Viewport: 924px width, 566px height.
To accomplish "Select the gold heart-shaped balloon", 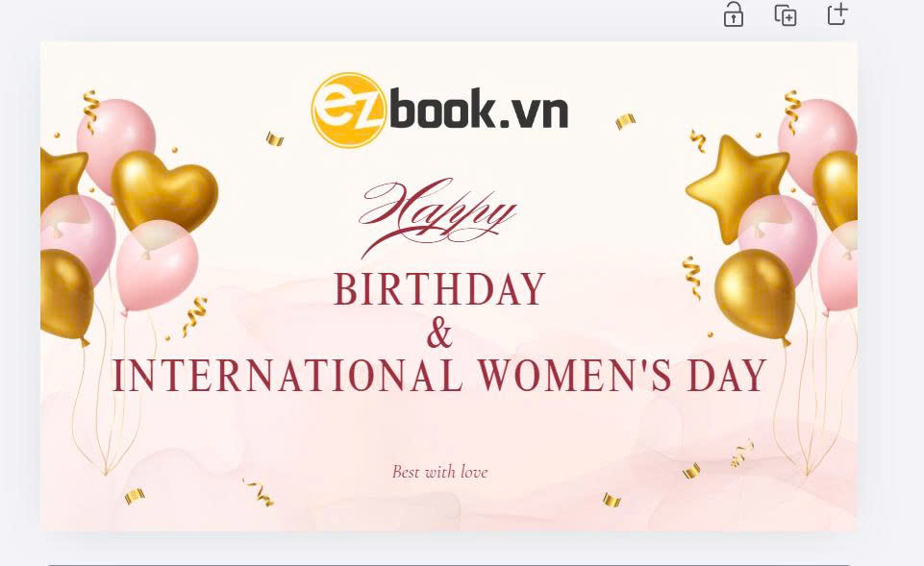I will 164,189.
